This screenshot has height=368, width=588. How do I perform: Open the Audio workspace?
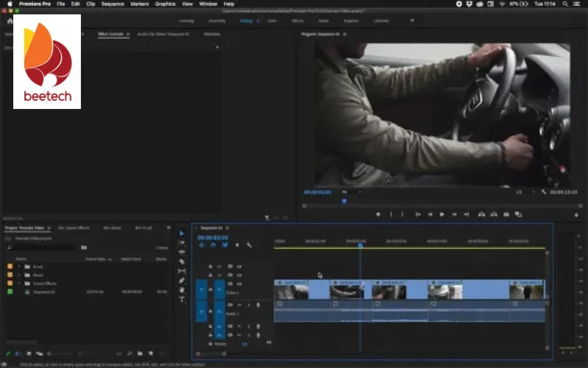coord(323,21)
